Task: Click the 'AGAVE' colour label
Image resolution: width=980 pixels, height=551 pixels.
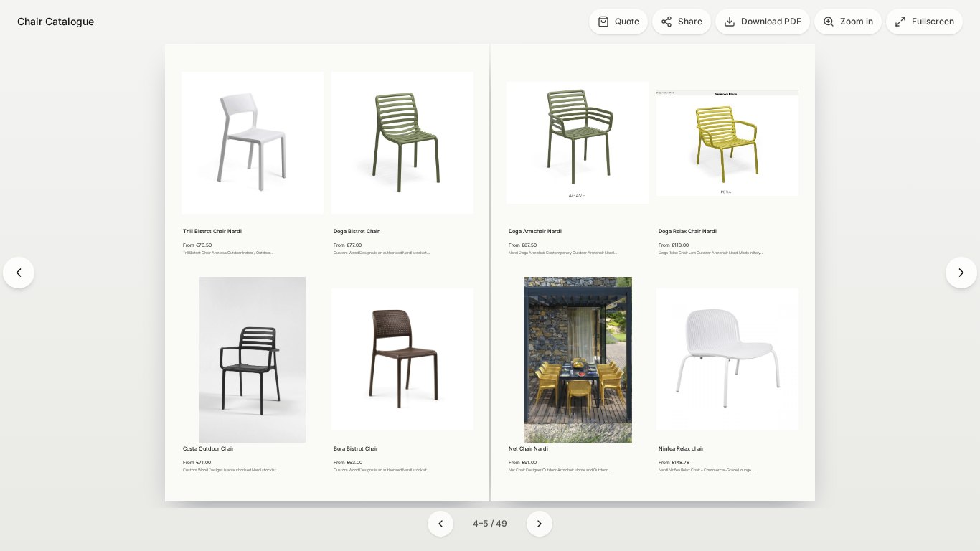Action: coord(577,196)
